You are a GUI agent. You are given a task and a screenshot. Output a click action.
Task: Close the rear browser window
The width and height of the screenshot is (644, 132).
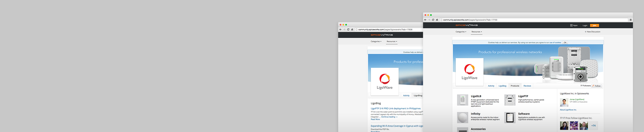point(340,25)
